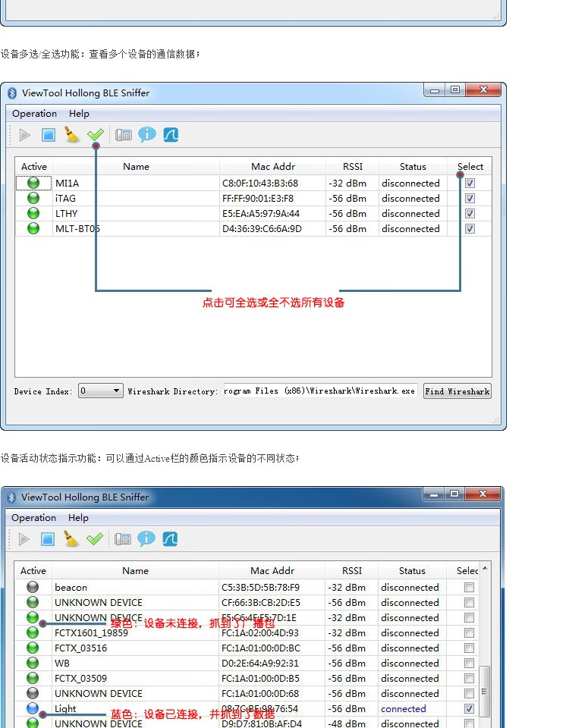Open Operation menu in lower window
The height and width of the screenshot is (728, 569).
coord(33,518)
